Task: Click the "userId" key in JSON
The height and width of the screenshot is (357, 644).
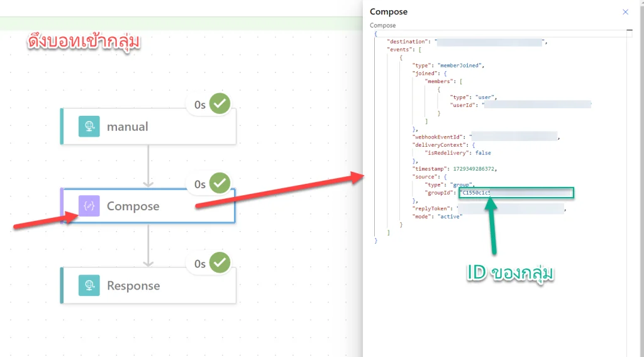Action: [464, 105]
